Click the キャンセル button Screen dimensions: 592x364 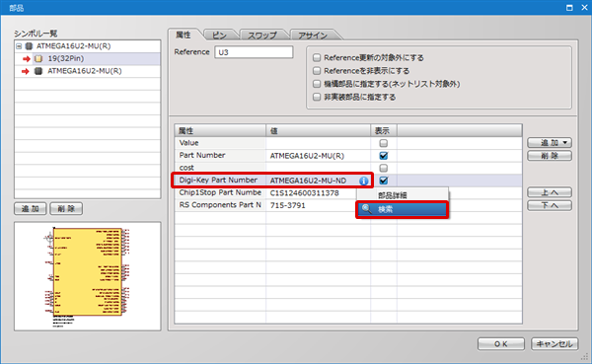click(x=555, y=344)
